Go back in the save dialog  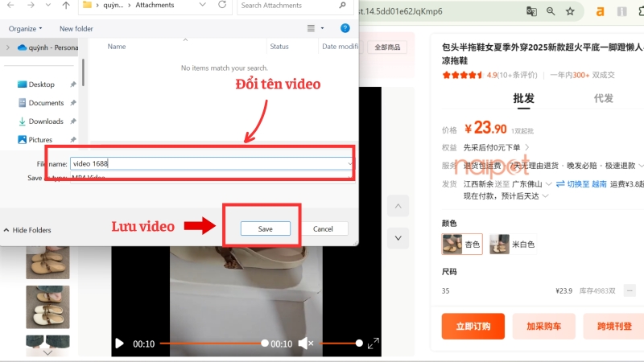(10, 5)
